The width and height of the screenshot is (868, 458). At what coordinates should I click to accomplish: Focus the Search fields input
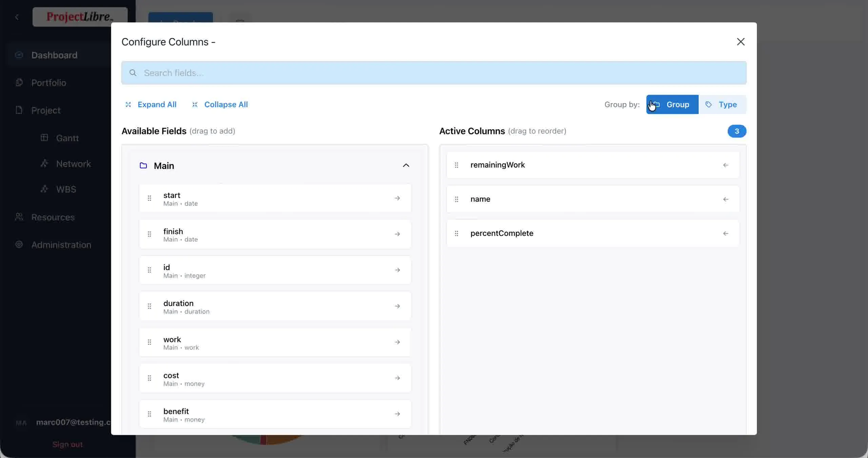(x=434, y=73)
